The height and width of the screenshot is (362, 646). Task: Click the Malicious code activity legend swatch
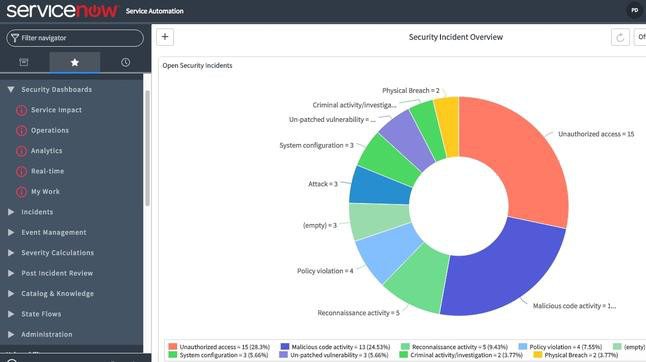285,347
